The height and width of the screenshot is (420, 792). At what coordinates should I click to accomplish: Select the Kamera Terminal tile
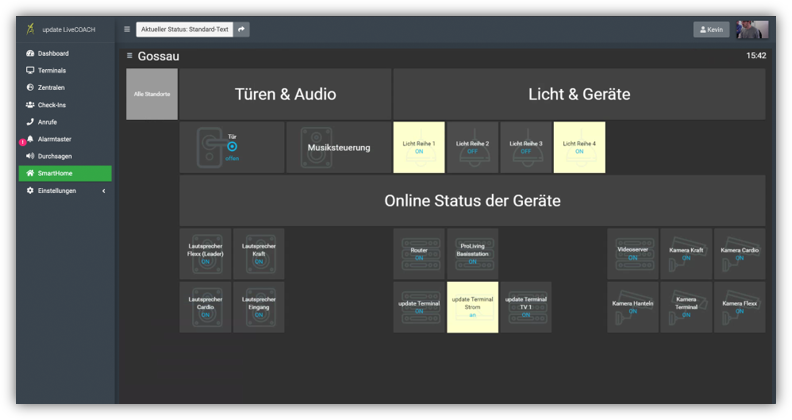[686, 307]
